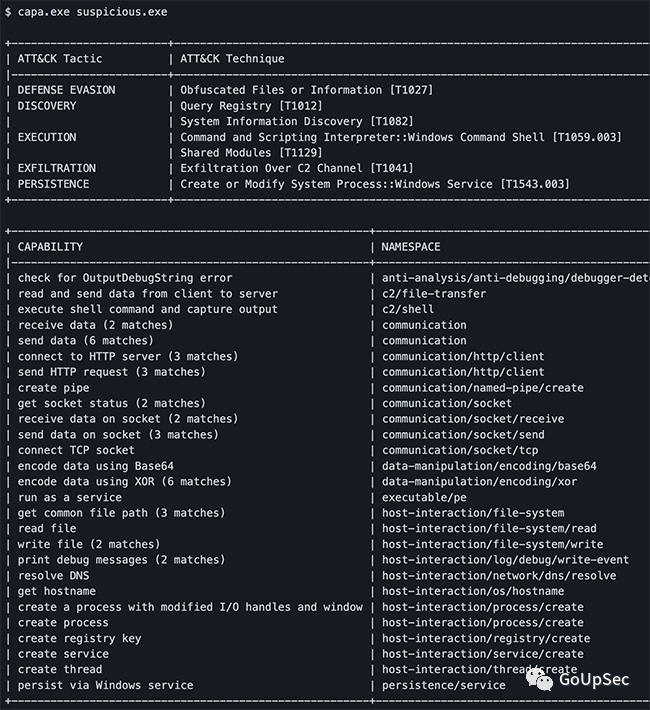Click the CAPABILITY column header
The image size is (650, 710).
click(x=50, y=247)
